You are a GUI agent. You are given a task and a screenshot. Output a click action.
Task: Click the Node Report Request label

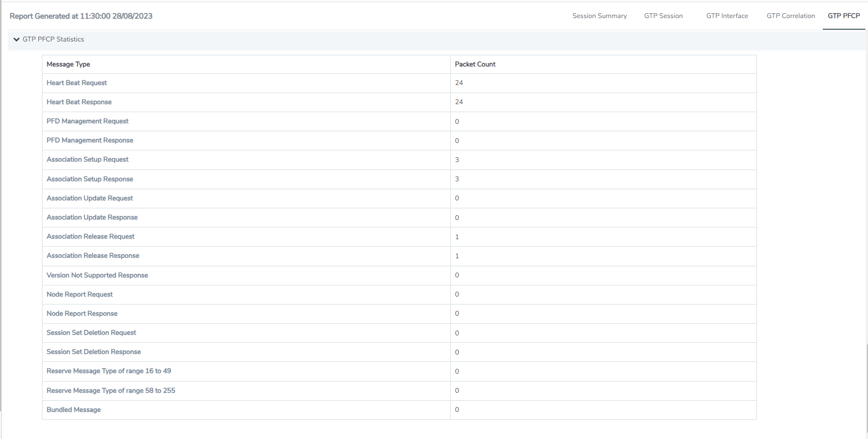(x=79, y=294)
